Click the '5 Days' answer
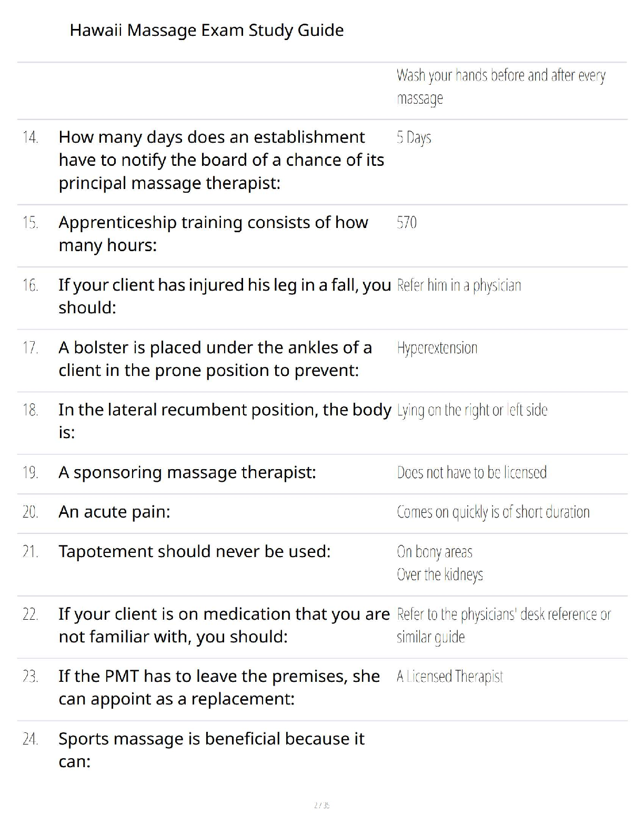Screen dimensions: 644x834 pos(414,137)
